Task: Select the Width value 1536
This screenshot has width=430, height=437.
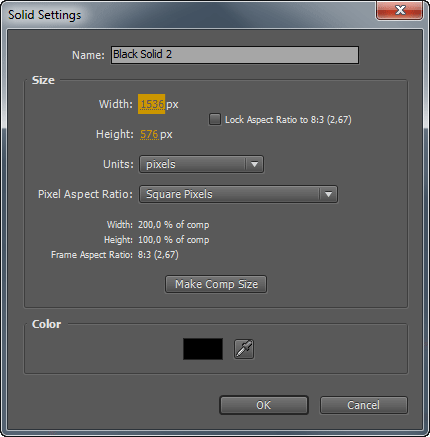Action: 152,104
